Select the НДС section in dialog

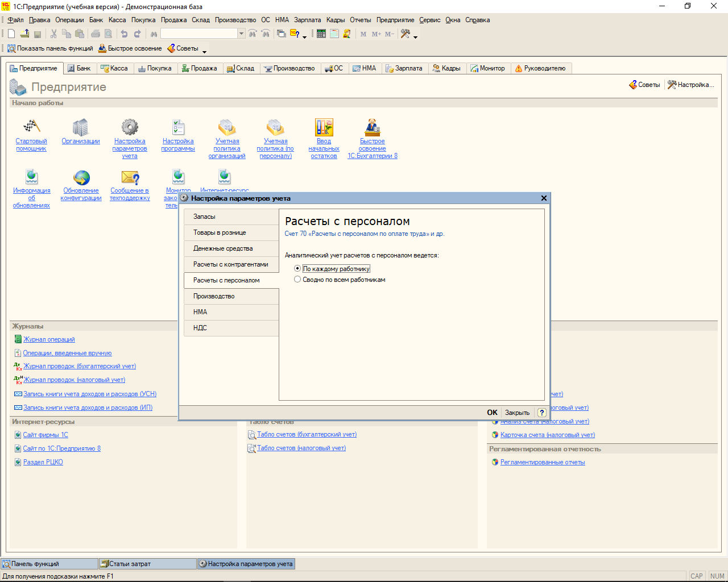pyautogui.click(x=231, y=328)
